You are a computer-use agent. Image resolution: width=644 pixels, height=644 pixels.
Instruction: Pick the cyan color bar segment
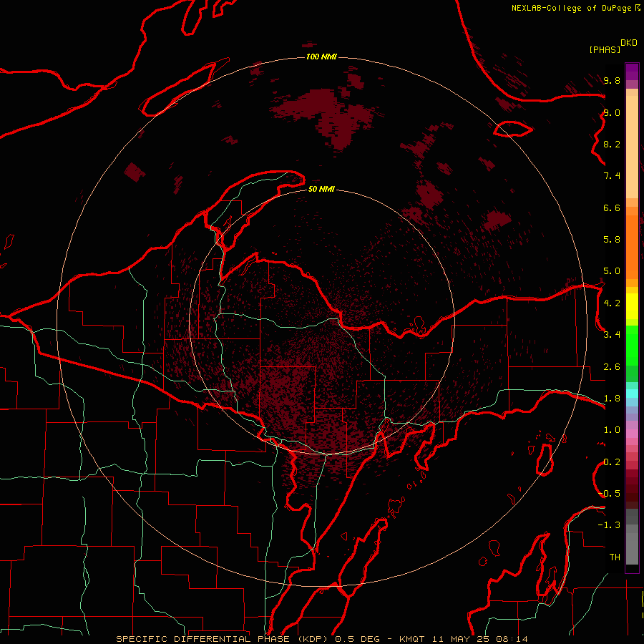click(632, 394)
